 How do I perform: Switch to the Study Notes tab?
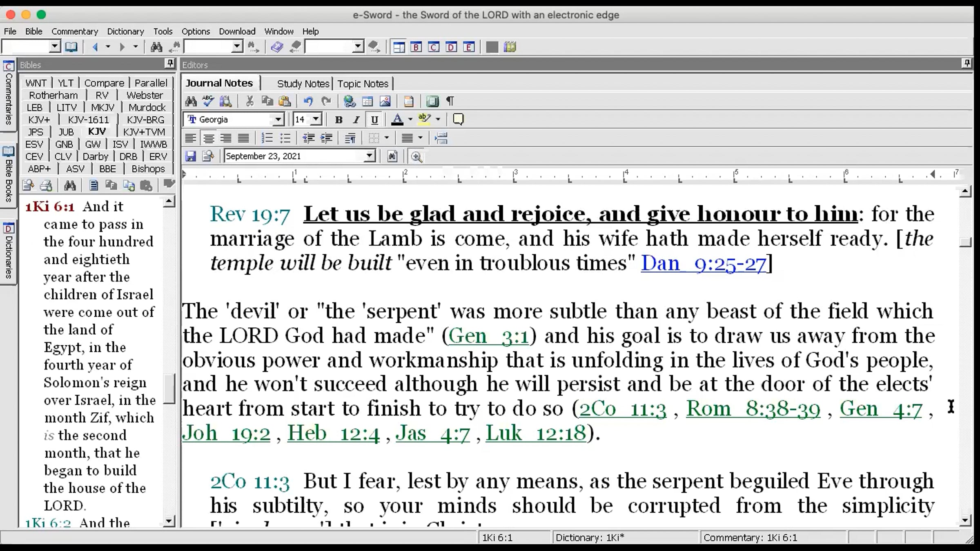point(303,84)
